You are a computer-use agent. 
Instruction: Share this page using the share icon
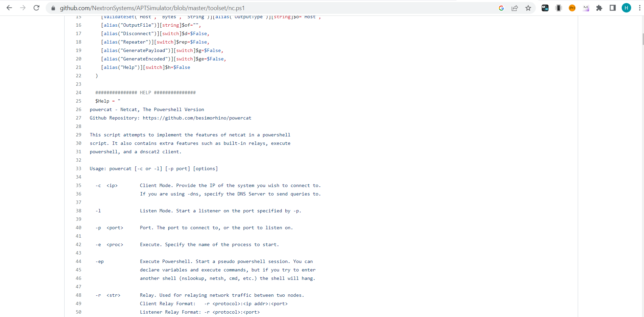[x=515, y=8]
